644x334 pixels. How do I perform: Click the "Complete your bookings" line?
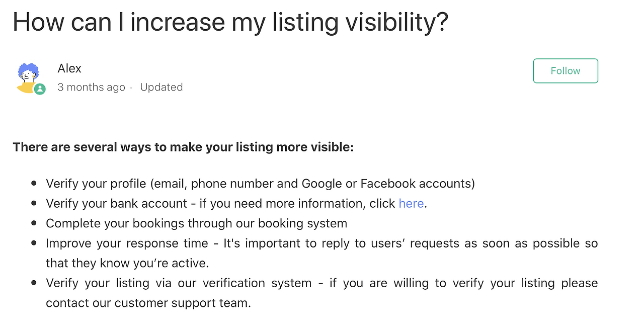196,223
